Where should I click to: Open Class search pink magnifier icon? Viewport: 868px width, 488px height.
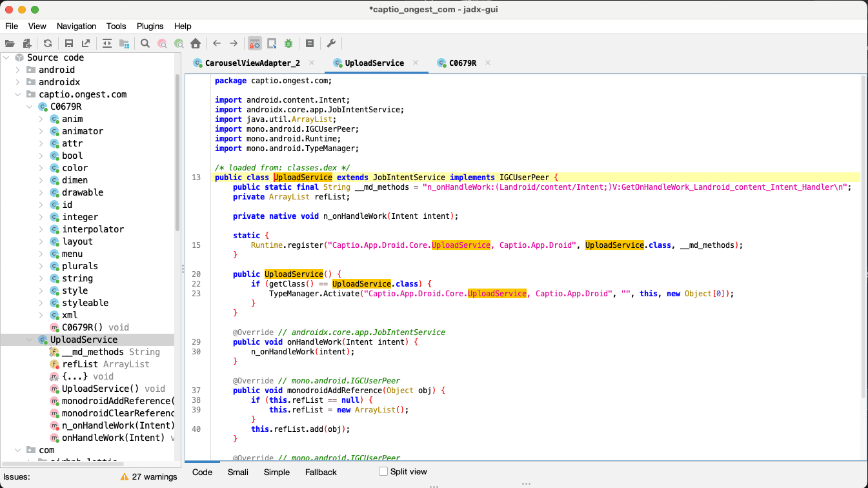click(x=162, y=43)
